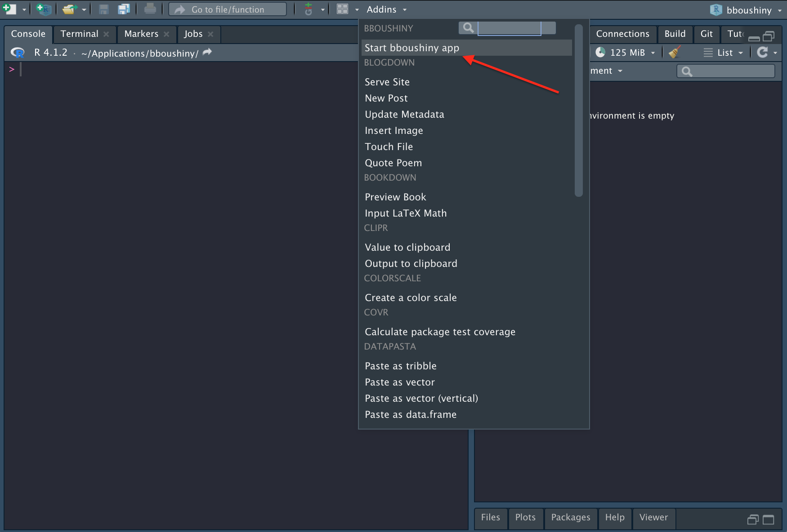
Task: Open the List view dropdown
Action: tap(723, 53)
